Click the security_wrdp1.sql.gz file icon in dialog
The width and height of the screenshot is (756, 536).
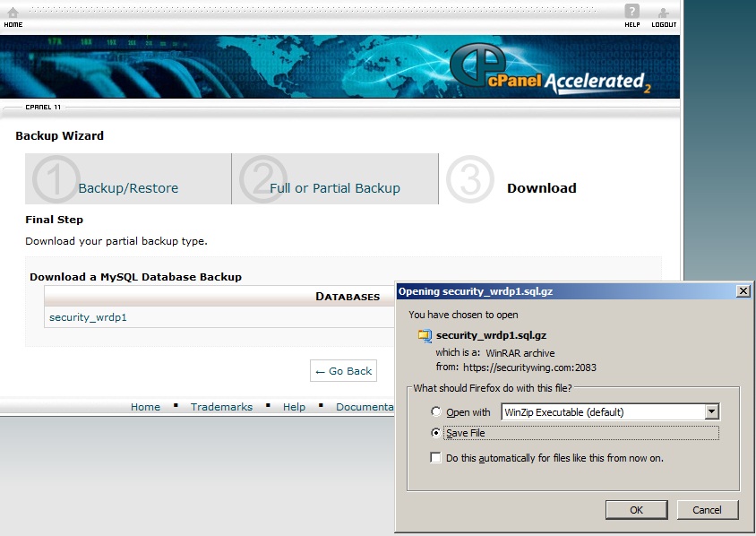(x=425, y=336)
